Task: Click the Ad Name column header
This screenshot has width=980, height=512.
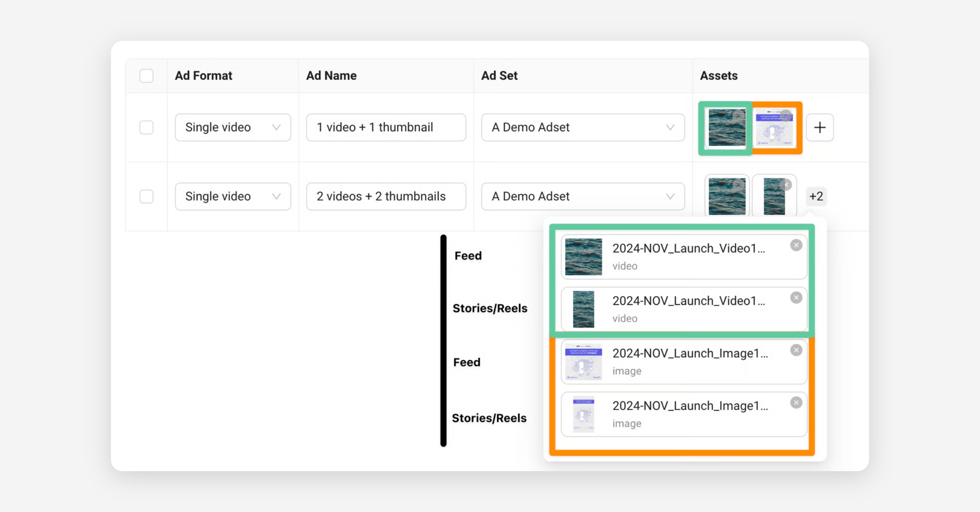Action: pyautogui.click(x=331, y=76)
